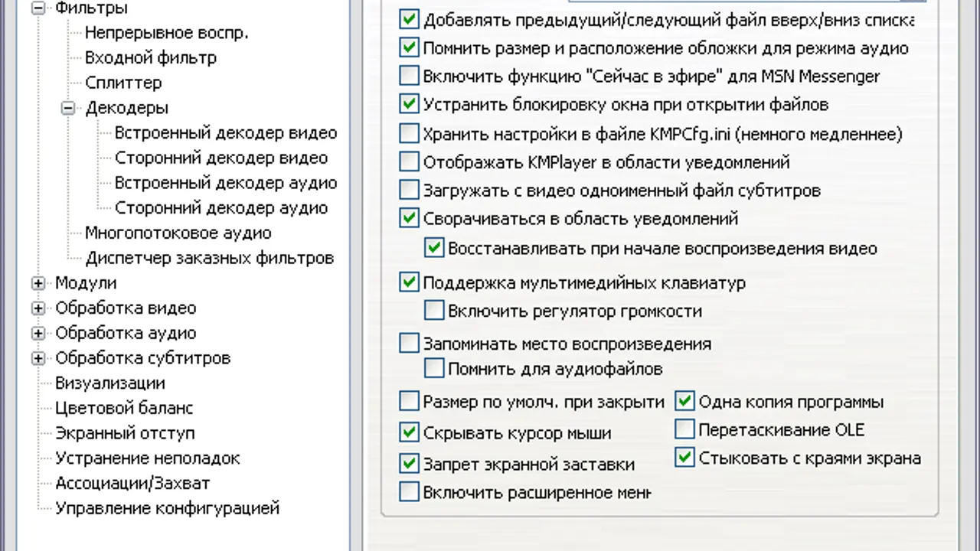Uncheck Одна копия программы option
This screenshot has height=551, width=980.
coord(684,402)
